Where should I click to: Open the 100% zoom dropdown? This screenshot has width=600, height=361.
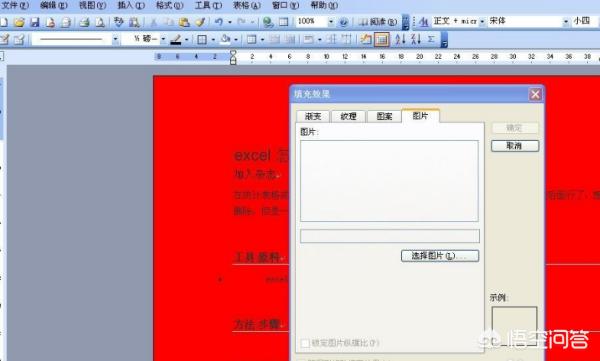pos(331,22)
